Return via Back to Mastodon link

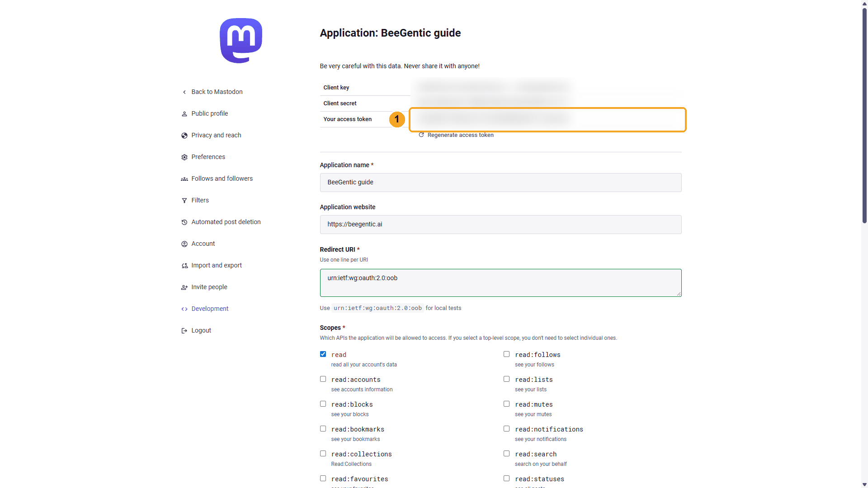(217, 92)
